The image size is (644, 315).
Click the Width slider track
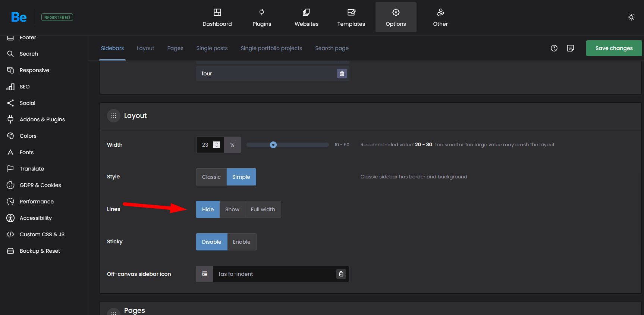288,145
